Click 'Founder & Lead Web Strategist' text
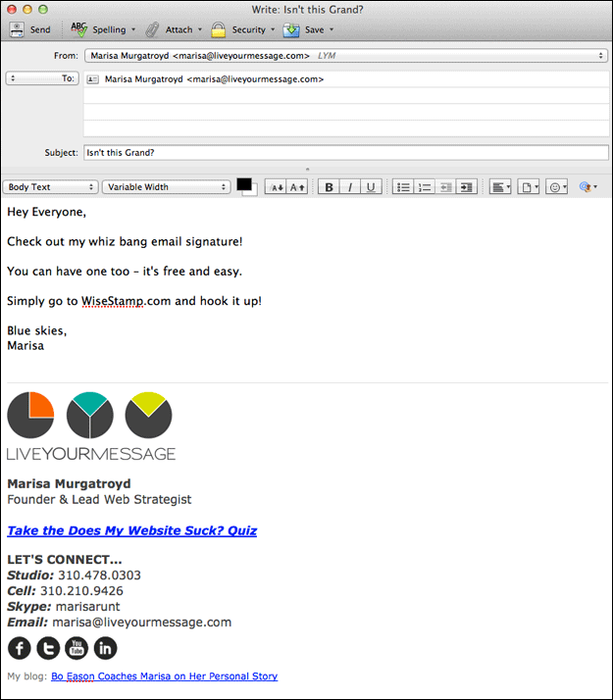Image resolution: width=613 pixels, height=700 pixels. [99, 500]
